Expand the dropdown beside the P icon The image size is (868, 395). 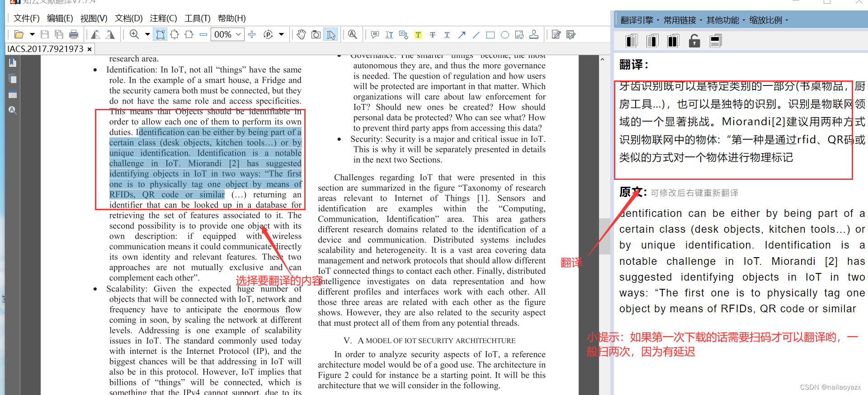pos(281,34)
